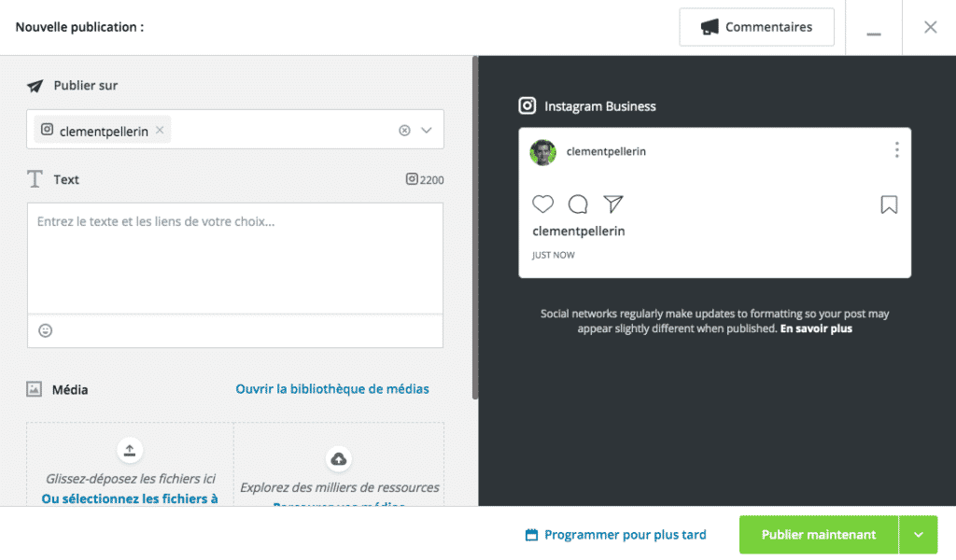
Task: Click the emoji picker smiley icon
Action: click(x=45, y=330)
